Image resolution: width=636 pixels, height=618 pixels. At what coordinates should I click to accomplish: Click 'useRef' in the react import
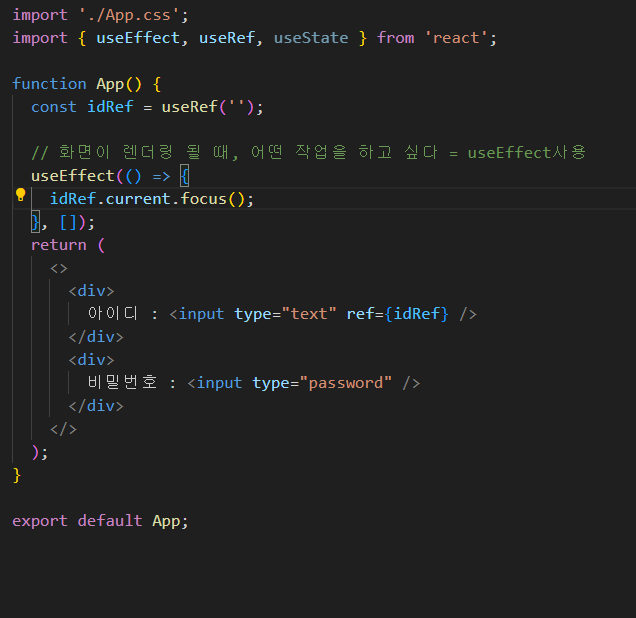point(227,38)
